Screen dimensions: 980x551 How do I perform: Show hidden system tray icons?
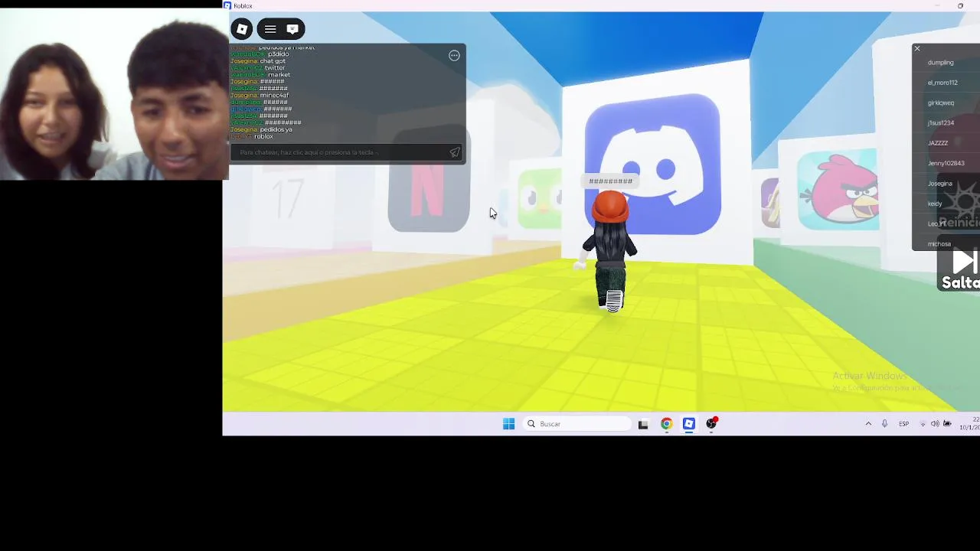click(x=868, y=424)
